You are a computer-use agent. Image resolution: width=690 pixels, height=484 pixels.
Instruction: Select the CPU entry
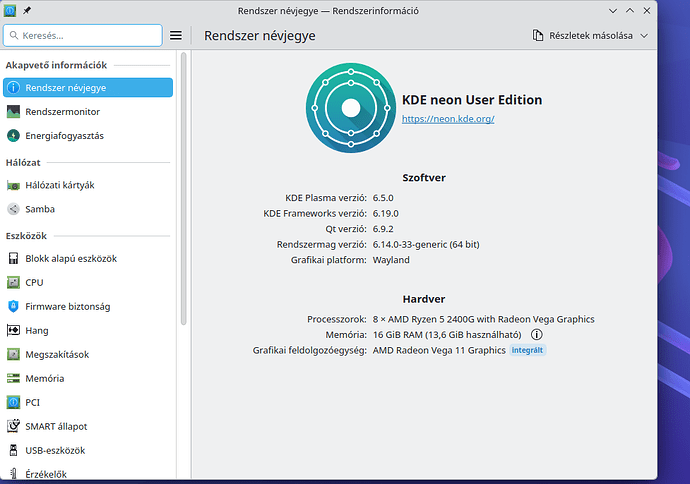pyautogui.click(x=88, y=282)
